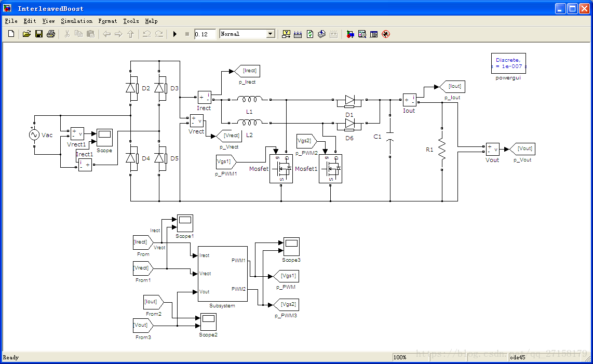
Task: Select the p_PWM1 [Vgs1] From block
Action: [x=226, y=162]
